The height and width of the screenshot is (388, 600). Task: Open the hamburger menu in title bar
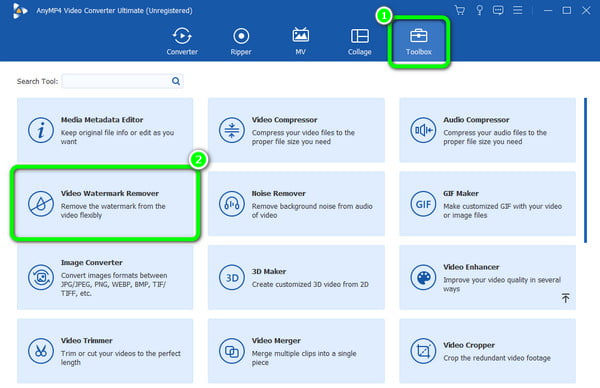tap(517, 10)
